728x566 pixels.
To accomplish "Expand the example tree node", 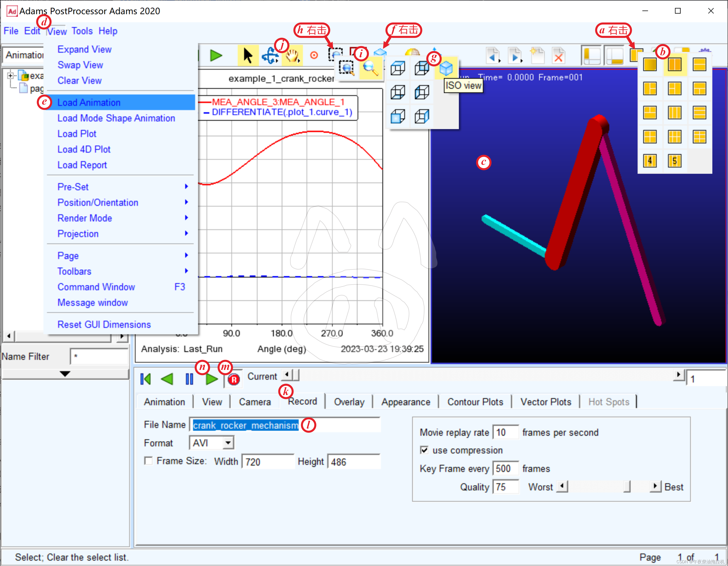I will click(10, 75).
